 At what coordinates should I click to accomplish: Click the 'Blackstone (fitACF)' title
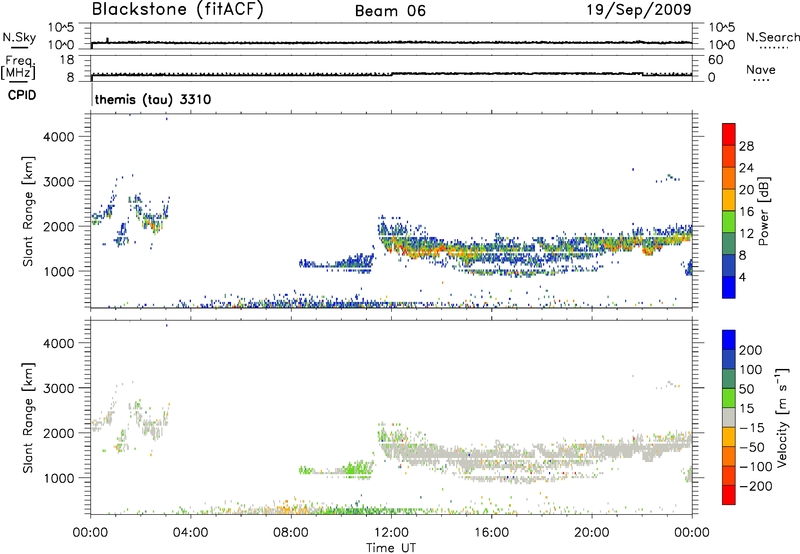178,9
